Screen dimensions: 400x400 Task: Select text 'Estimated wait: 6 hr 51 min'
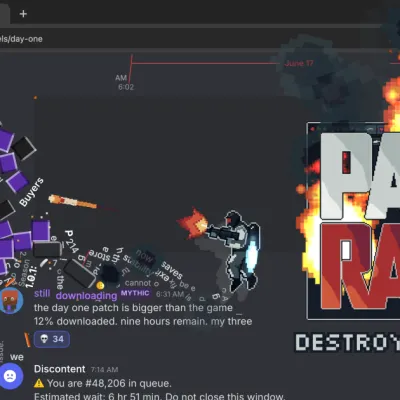tap(98, 396)
